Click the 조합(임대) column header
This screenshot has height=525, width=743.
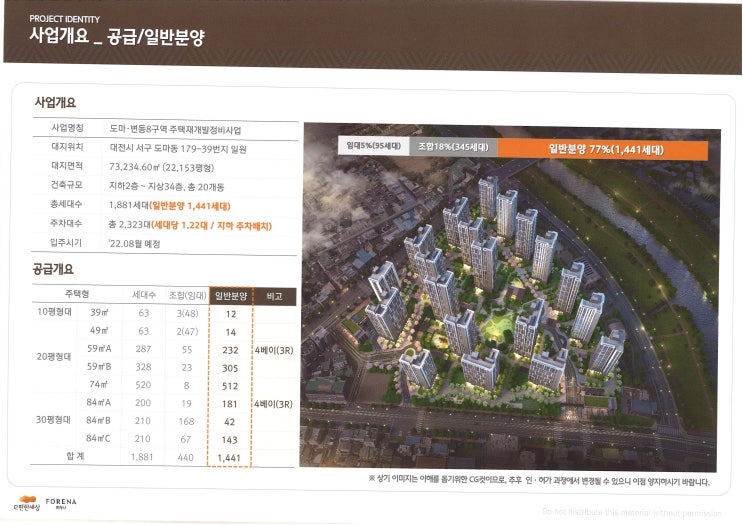tap(188, 296)
